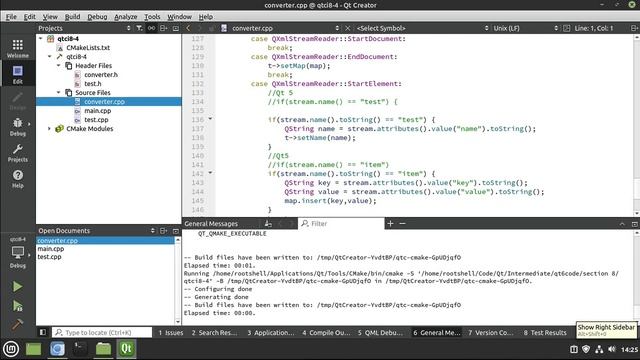Open the Analyze menu

point(126,17)
